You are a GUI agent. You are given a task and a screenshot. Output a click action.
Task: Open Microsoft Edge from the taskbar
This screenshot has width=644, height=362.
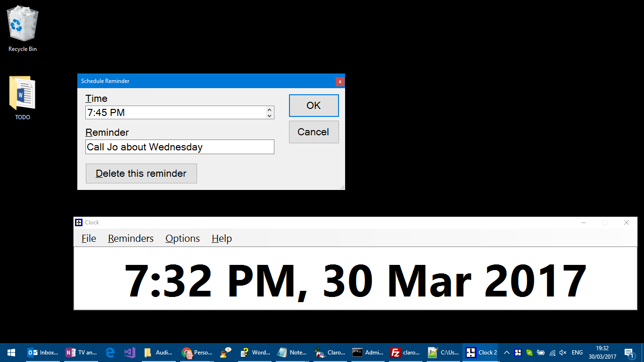coord(109,352)
